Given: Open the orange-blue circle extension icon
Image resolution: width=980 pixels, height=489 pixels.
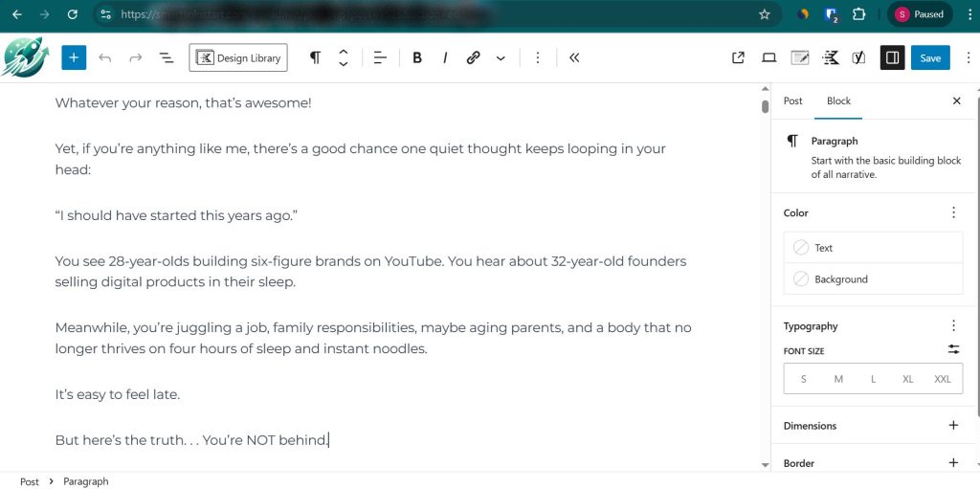Looking at the screenshot, I should [x=803, y=14].
